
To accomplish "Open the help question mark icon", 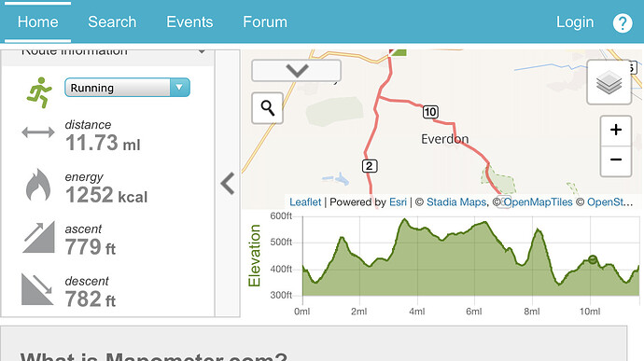I will tap(623, 23).
